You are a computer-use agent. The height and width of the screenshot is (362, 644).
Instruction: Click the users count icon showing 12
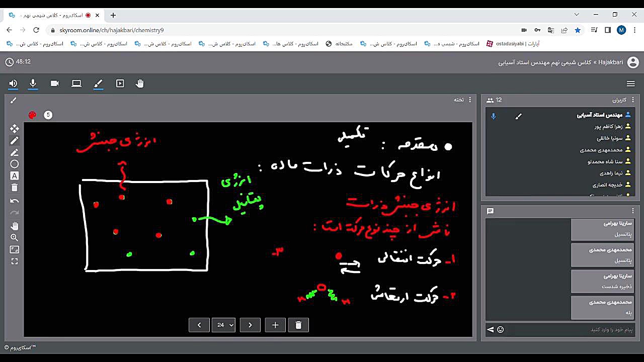[490, 100]
